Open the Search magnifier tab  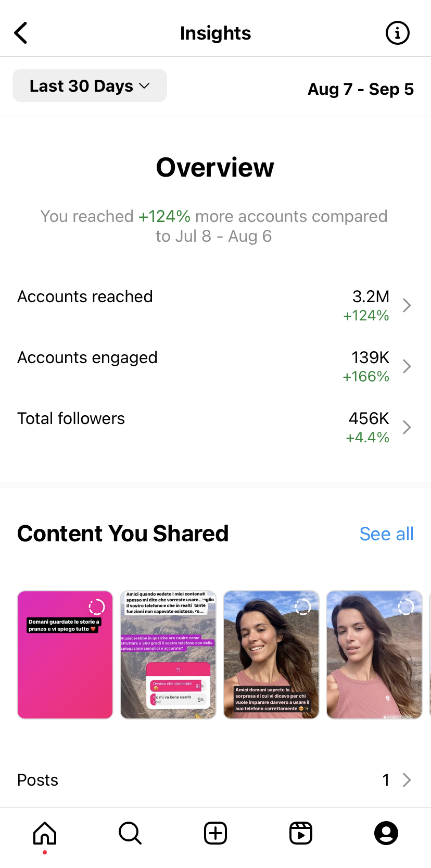coord(130,833)
